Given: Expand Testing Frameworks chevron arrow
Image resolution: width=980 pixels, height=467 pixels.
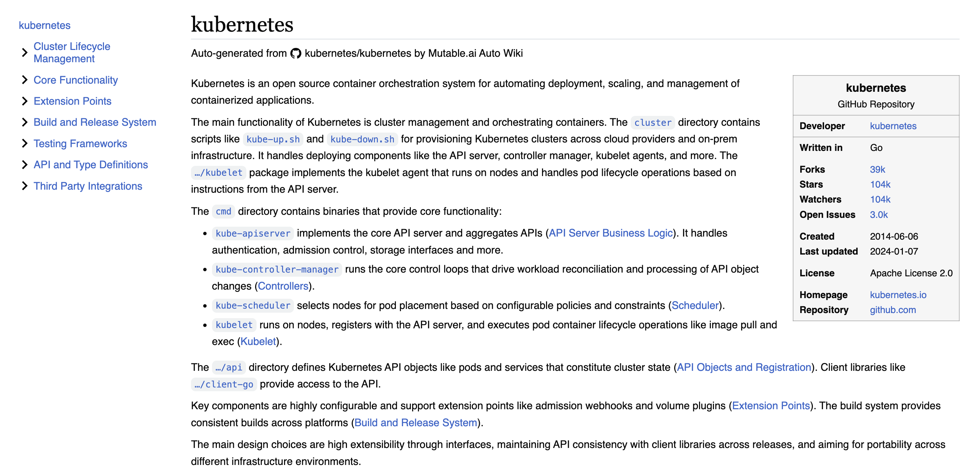Looking at the screenshot, I should point(25,143).
